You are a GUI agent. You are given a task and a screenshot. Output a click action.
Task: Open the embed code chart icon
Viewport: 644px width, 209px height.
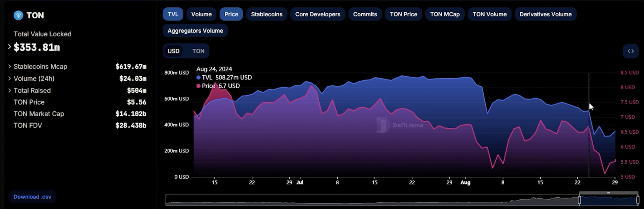(630, 51)
